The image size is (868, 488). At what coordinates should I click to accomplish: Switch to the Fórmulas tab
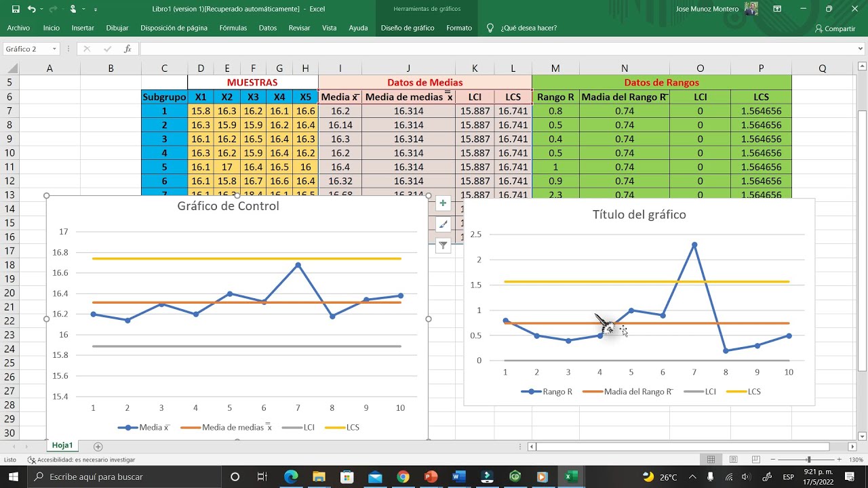(233, 28)
